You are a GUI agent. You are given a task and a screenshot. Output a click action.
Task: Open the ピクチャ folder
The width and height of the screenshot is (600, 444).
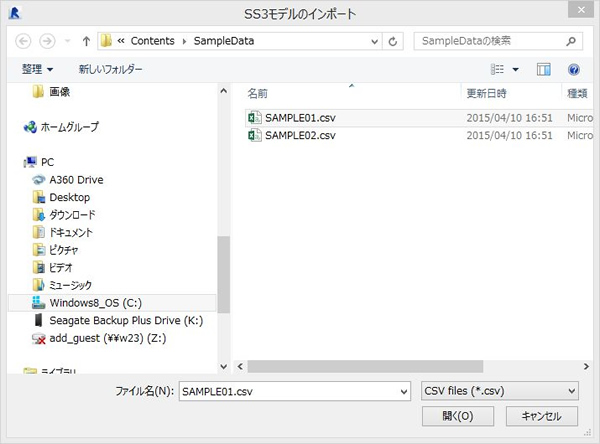click(55, 250)
